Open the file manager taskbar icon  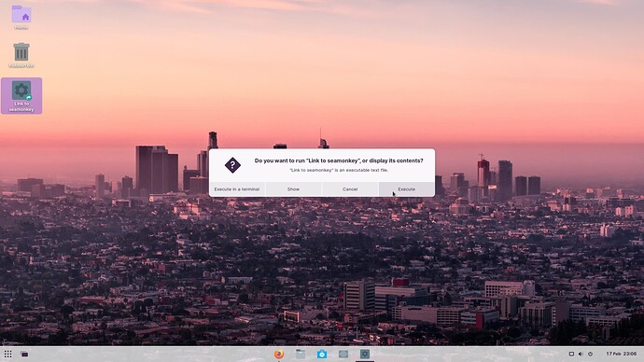301,354
